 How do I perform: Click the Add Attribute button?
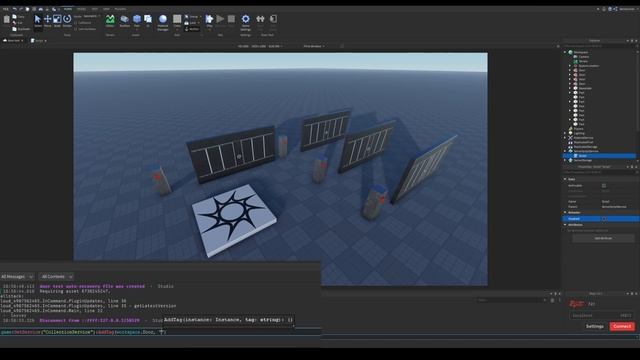603,238
